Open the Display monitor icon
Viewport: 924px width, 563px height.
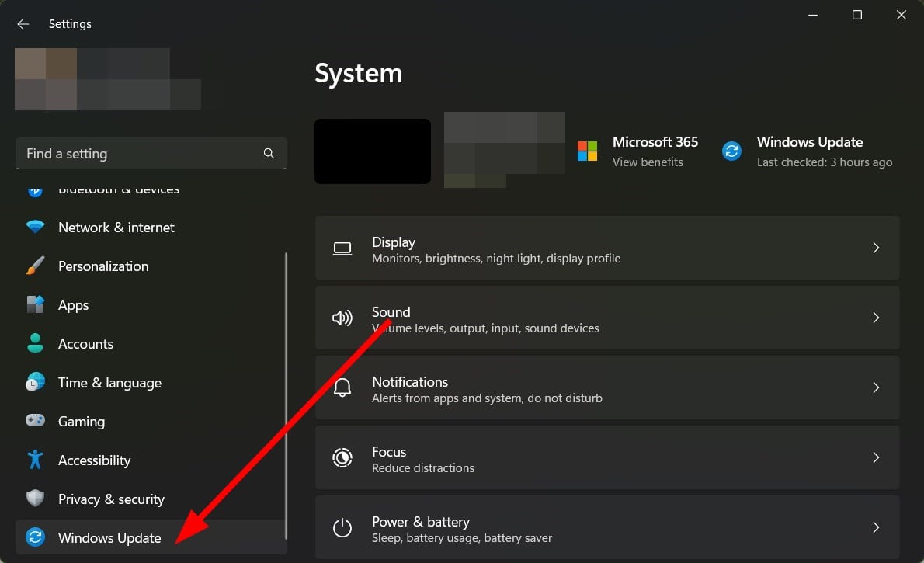(x=342, y=248)
